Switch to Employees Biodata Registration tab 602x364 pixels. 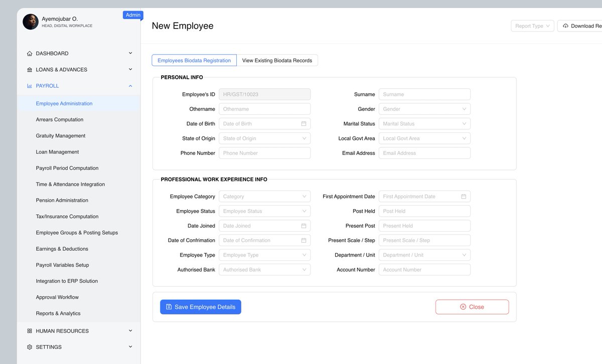point(194,60)
